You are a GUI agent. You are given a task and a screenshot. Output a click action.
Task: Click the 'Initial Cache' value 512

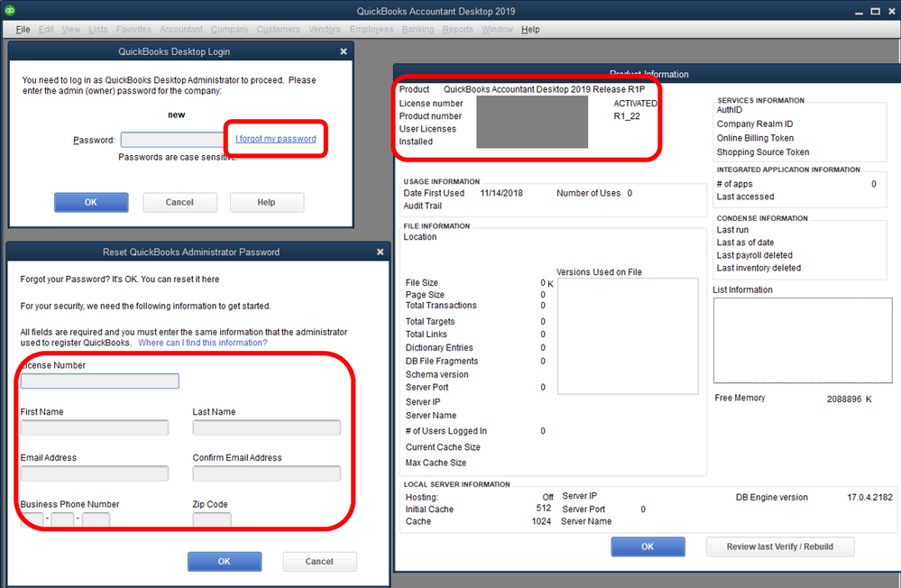point(544,508)
